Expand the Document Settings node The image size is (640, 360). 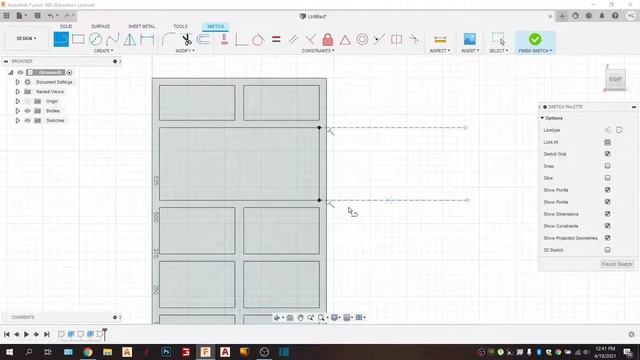(x=18, y=82)
